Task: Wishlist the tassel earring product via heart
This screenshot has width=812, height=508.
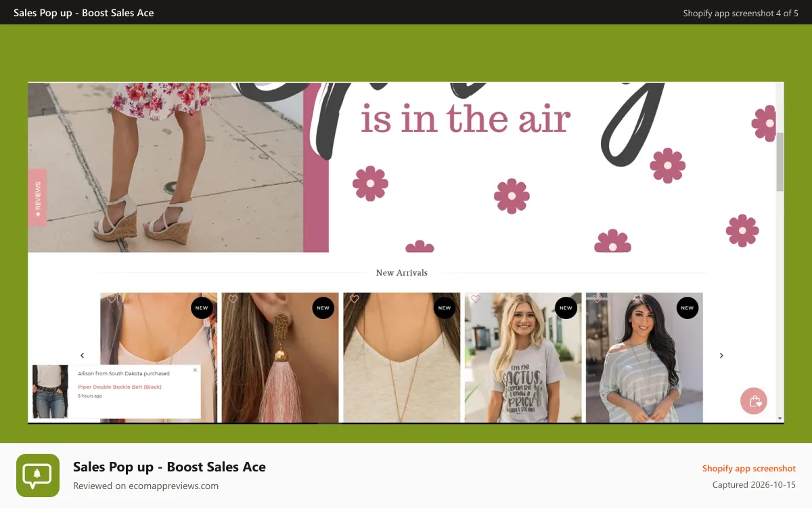Action: pos(233,299)
